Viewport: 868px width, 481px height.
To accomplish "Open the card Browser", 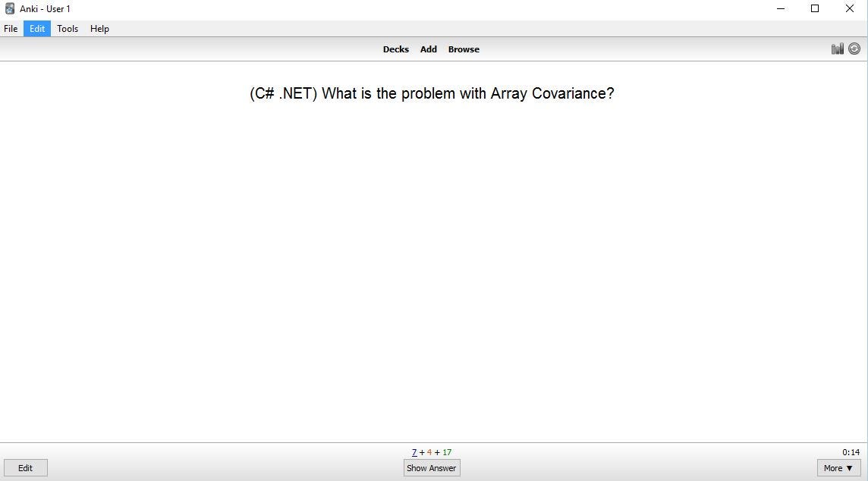I will point(464,49).
